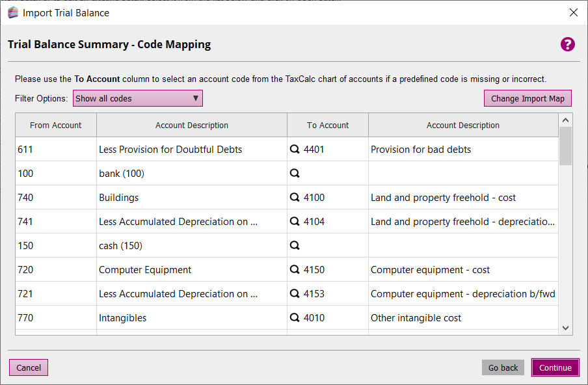Click the To Account column header
Viewport: 588px width, 385px height.
point(328,126)
